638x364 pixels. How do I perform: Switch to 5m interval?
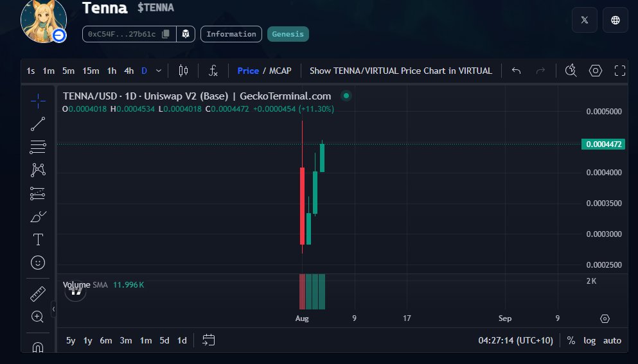[68, 71]
